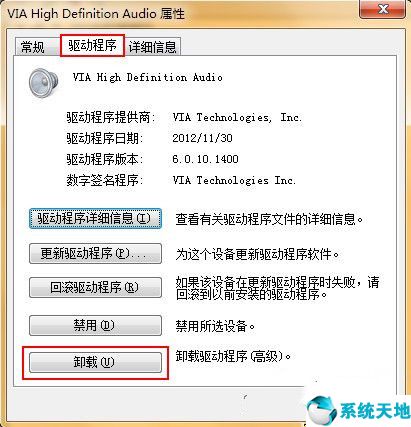Image resolution: width=411 pixels, height=427 pixels.
Task: Click the VIA High Definition Audio device name
Action: (148, 78)
